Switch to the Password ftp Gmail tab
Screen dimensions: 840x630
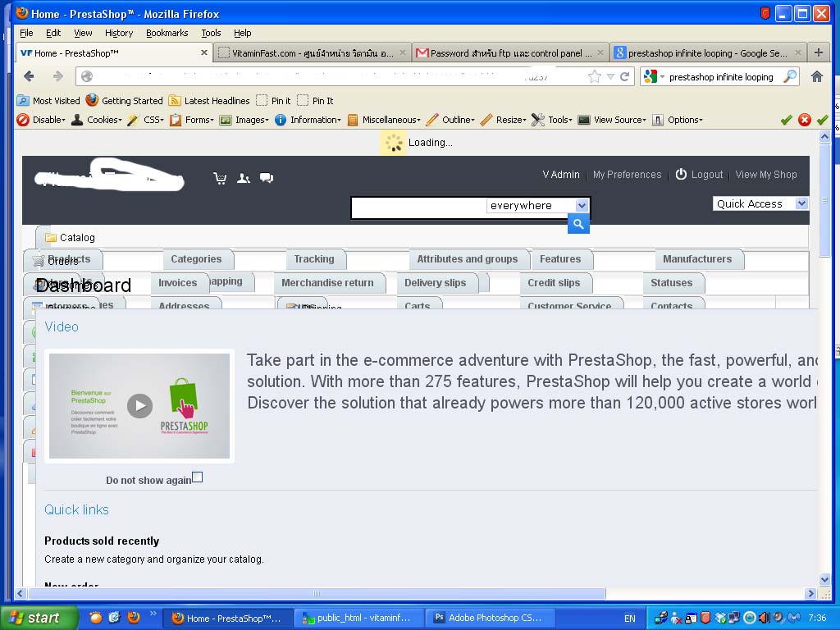click(510, 52)
